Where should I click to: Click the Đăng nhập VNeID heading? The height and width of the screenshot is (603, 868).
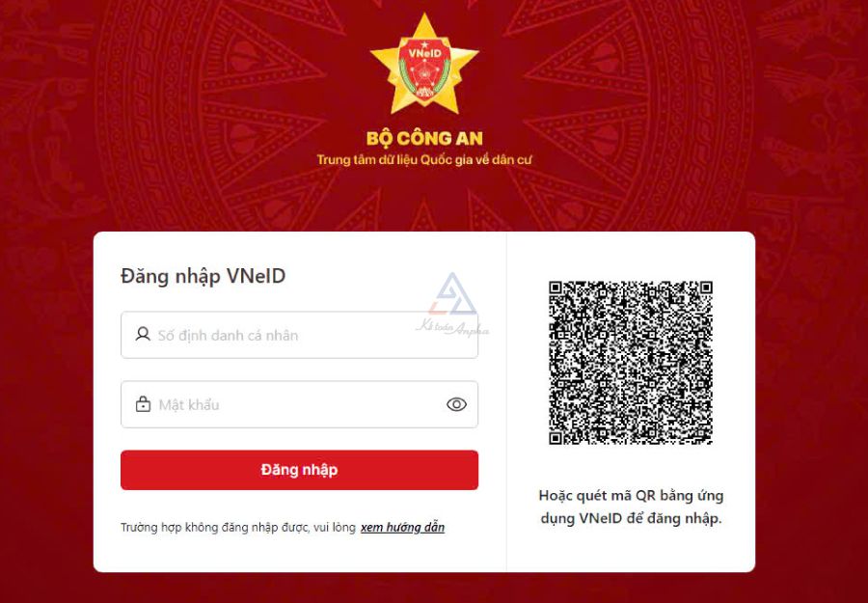(x=203, y=276)
